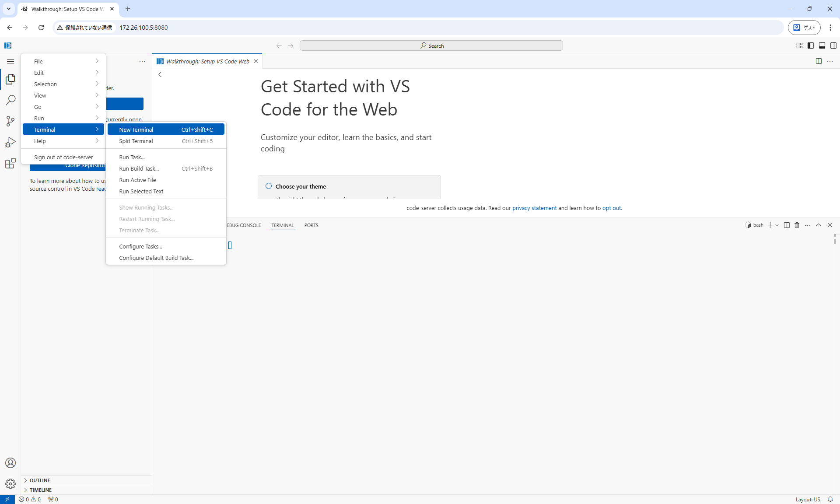Expand the Edit submenu
Screen dimensions: 840x504
pyautogui.click(x=63, y=73)
